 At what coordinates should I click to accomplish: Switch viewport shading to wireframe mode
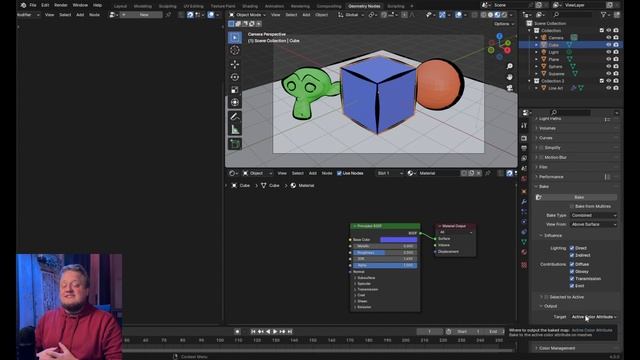[484, 15]
